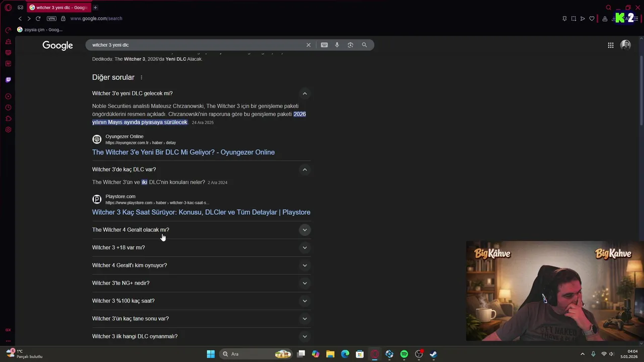Open options menu next to 'Diğer sorular'
This screenshot has height=362, width=644.
pos(141,77)
